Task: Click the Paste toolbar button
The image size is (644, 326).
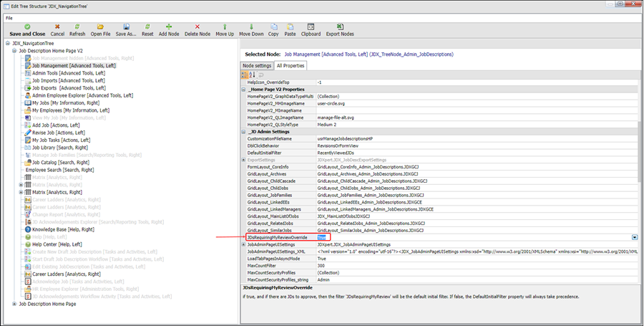Action: point(290,27)
